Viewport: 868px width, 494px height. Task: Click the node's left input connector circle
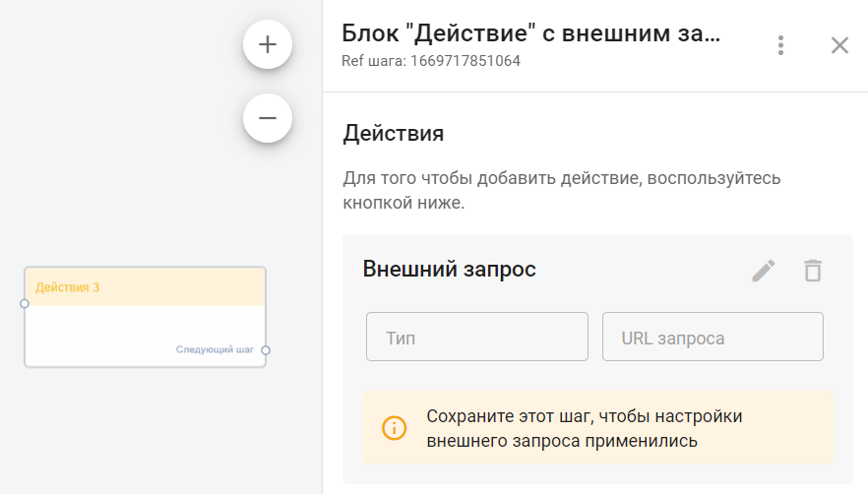(25, 304)
